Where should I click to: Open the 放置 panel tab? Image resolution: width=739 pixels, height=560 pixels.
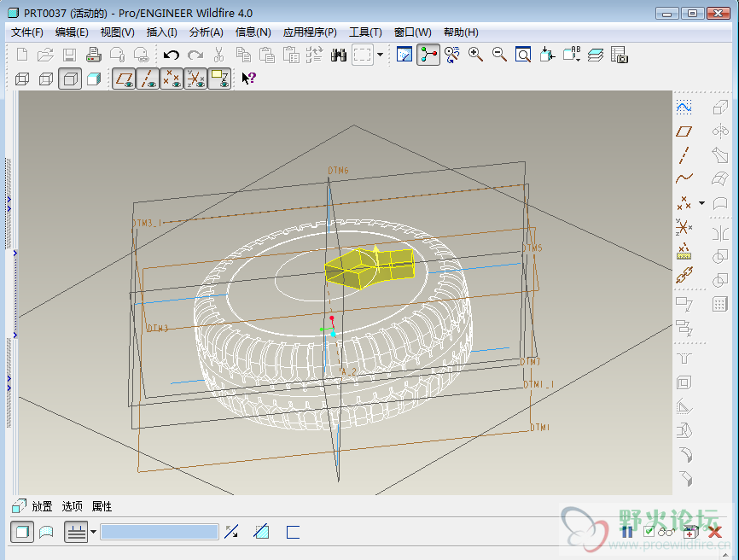(x=42, y=506)
